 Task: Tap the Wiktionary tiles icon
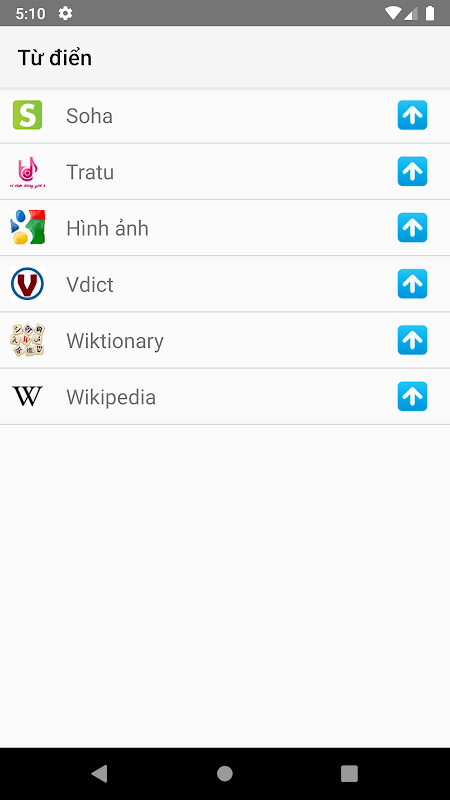[27, 340]
